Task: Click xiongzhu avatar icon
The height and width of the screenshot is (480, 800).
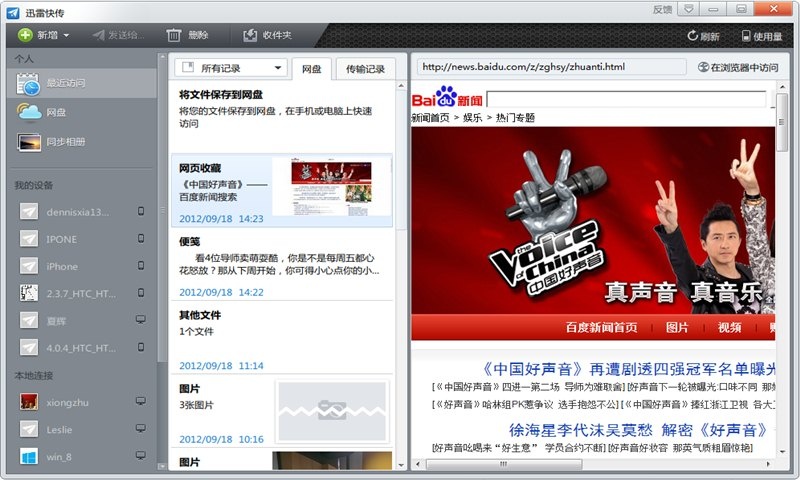Action: [x=29, y=402]
